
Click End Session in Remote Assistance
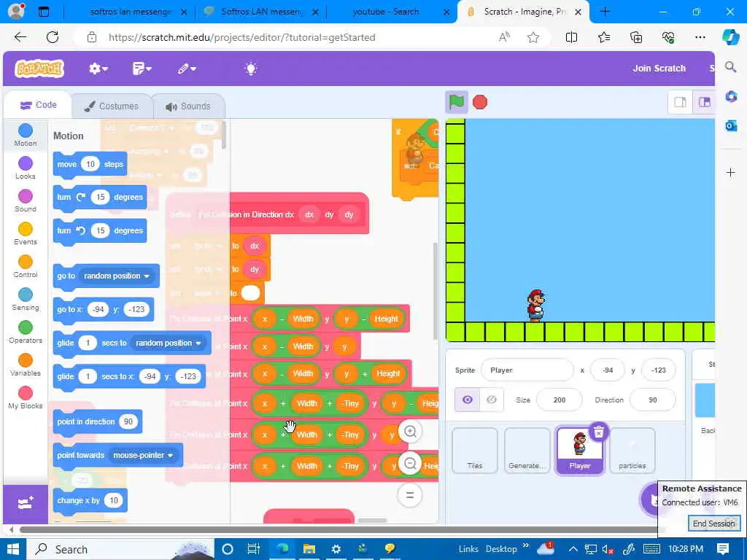coord(713,524)
